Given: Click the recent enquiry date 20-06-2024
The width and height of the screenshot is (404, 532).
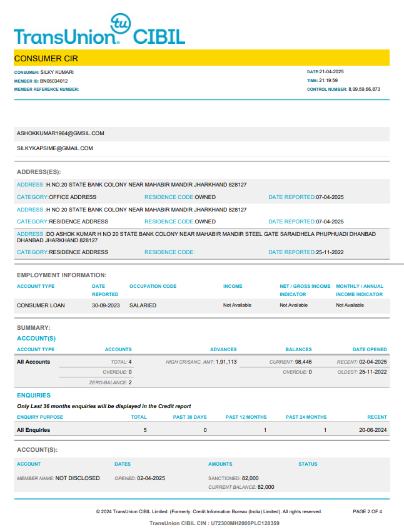Looking at the screenshot, I should point(373,430).
